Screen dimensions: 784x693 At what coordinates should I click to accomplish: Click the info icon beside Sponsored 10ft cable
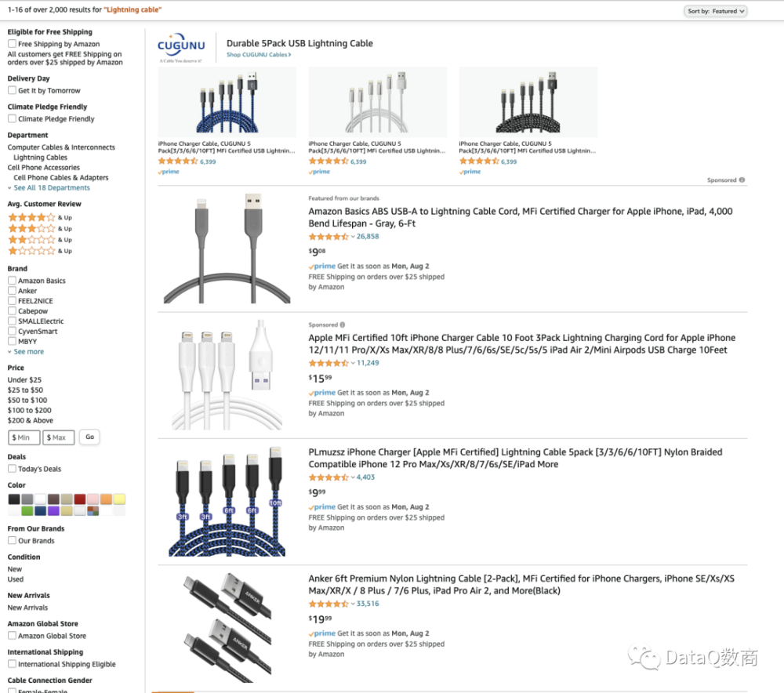click(x=343, y=325)
